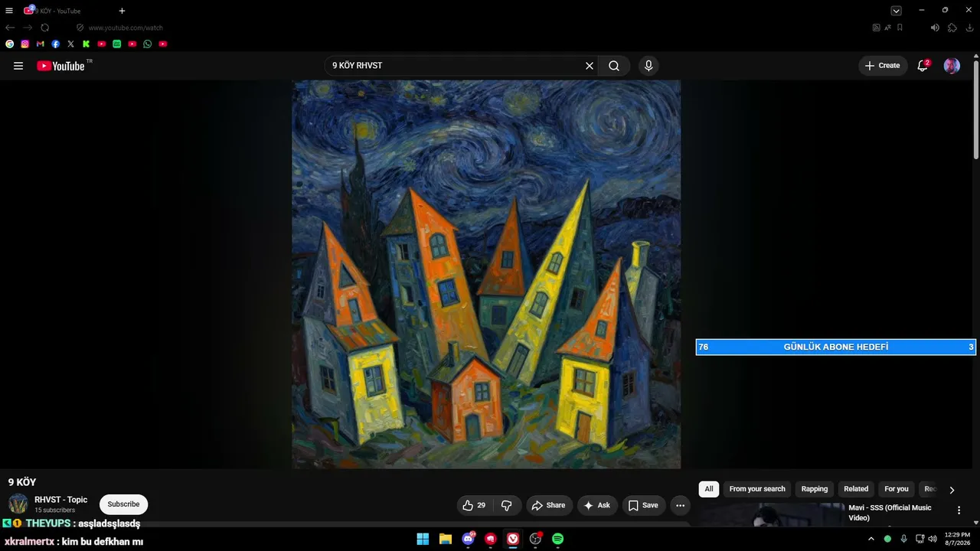The image size is (980, 551).
Task: Click the address bar URL
Action: click(x=126, y=28)
